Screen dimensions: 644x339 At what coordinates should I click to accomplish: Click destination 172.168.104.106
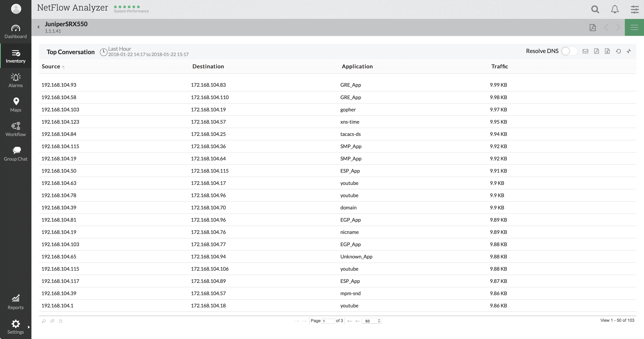pos(210,269)
